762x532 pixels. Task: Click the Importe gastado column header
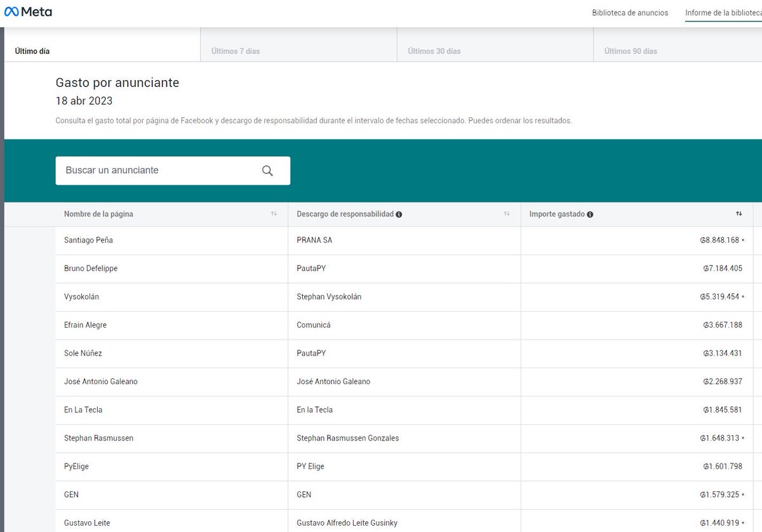pyautogui.click(x=637, y=214)
